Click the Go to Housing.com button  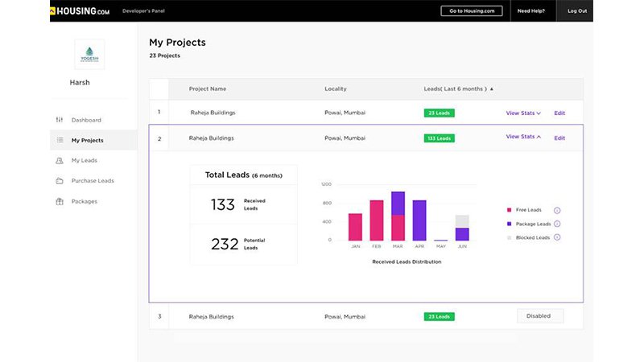472,11
